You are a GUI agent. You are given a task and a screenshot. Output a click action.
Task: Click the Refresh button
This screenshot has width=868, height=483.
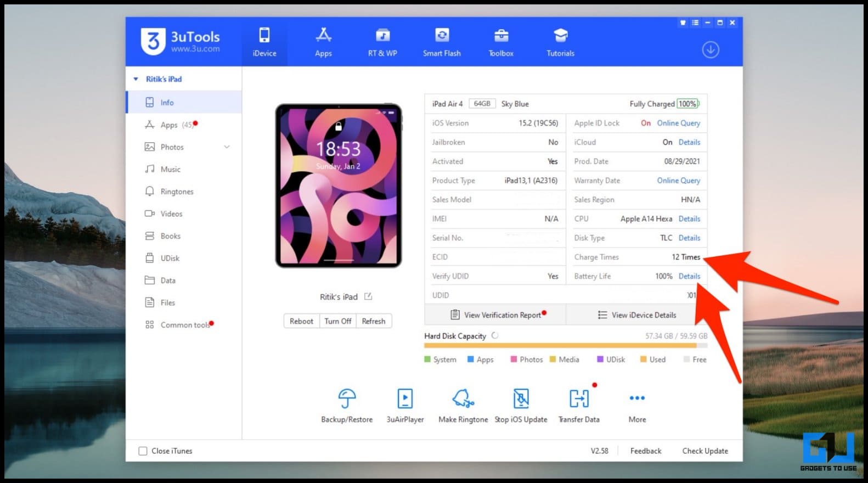point(374,321)
